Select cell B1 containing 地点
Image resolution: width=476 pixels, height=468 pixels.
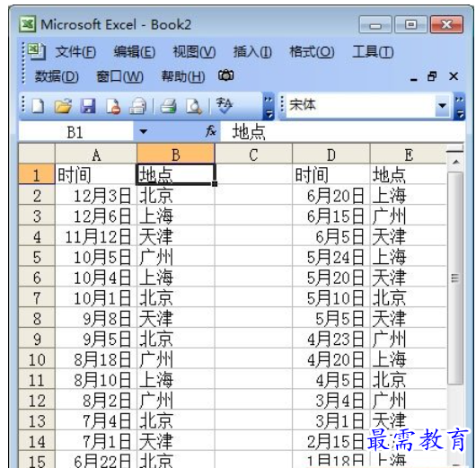[176, 174]
